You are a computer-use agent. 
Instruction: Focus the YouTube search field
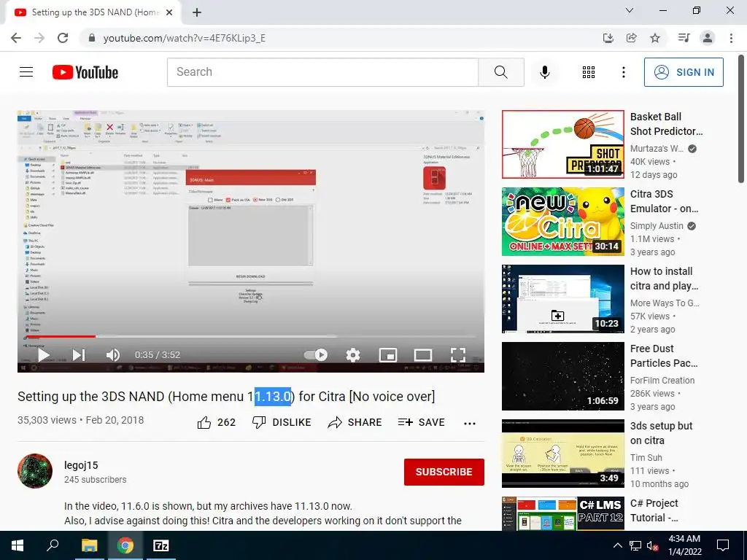(x=322, y=72)
